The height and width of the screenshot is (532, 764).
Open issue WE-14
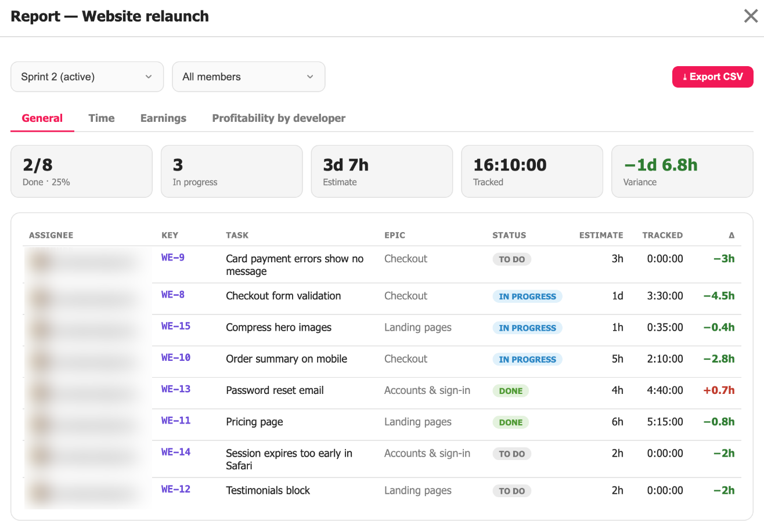click(x=176, y=452)
